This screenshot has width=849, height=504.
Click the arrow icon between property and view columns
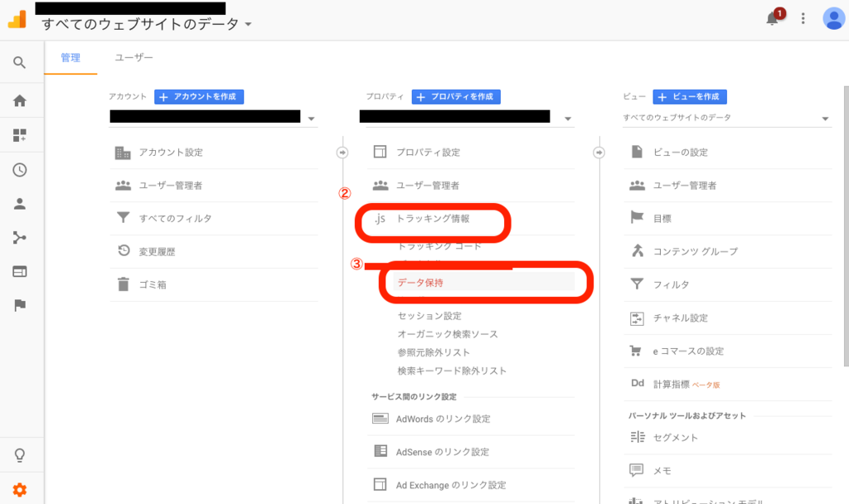click(x=599, y=153)
